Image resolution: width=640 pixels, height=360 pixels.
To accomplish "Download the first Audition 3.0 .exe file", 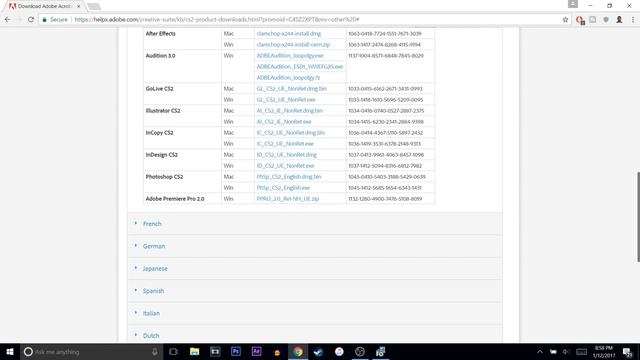I will (290, 56).
